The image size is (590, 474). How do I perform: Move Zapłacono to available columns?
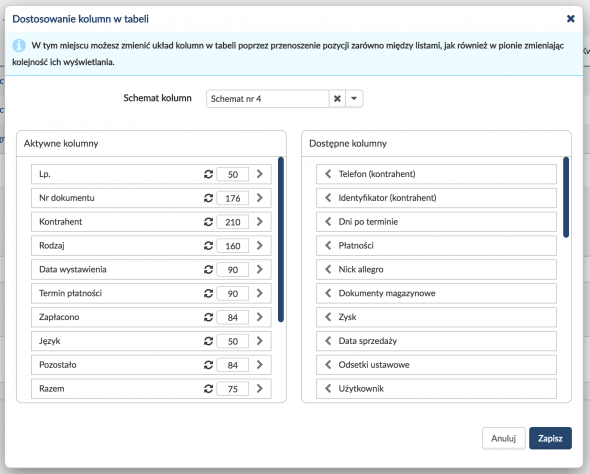[260, 317]
